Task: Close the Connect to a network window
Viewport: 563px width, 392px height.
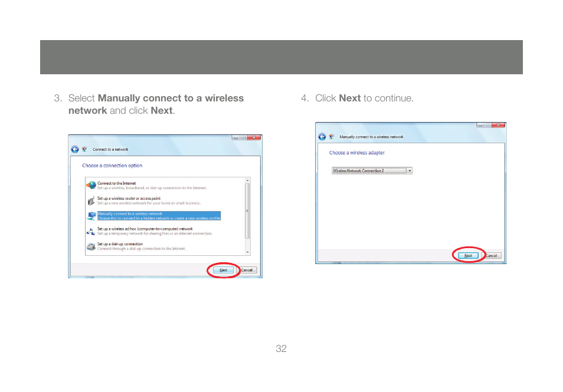Action: click(x=254, y=137)
